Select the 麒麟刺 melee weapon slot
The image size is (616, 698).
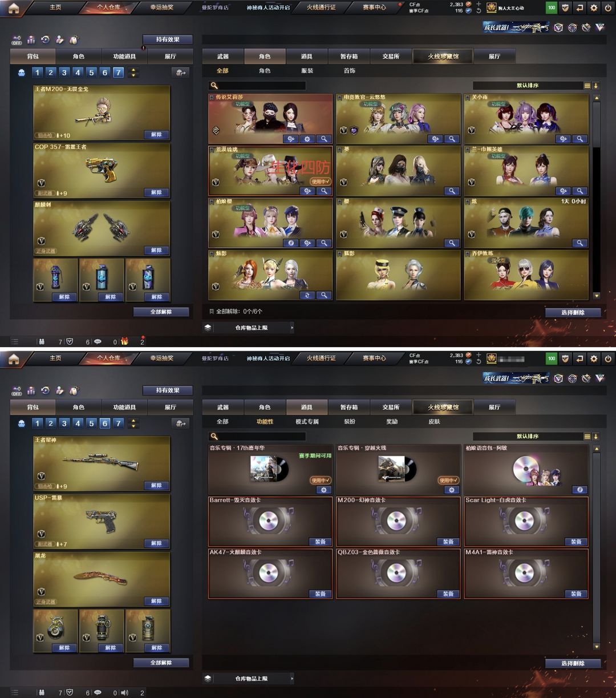tap(102, 228)
